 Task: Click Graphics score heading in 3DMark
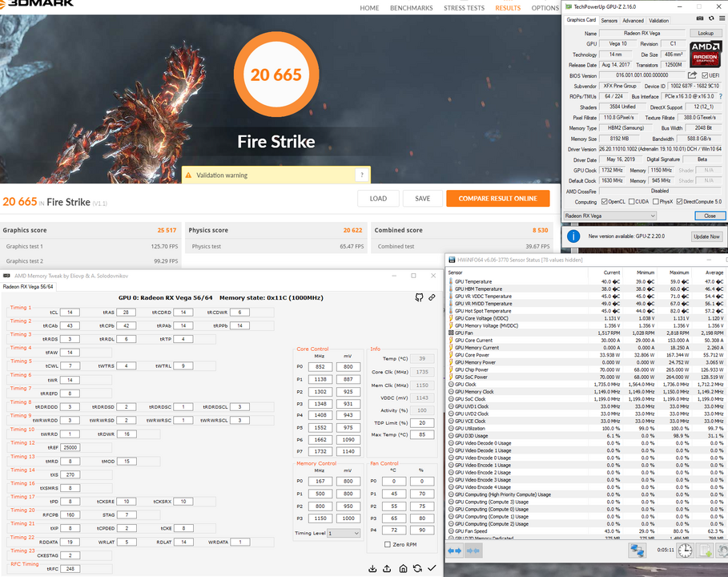pos(25,230)
